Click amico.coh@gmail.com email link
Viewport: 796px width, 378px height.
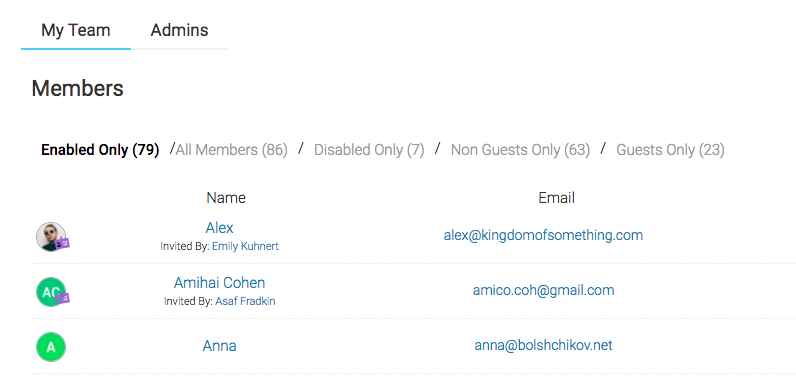pos(543,290)
